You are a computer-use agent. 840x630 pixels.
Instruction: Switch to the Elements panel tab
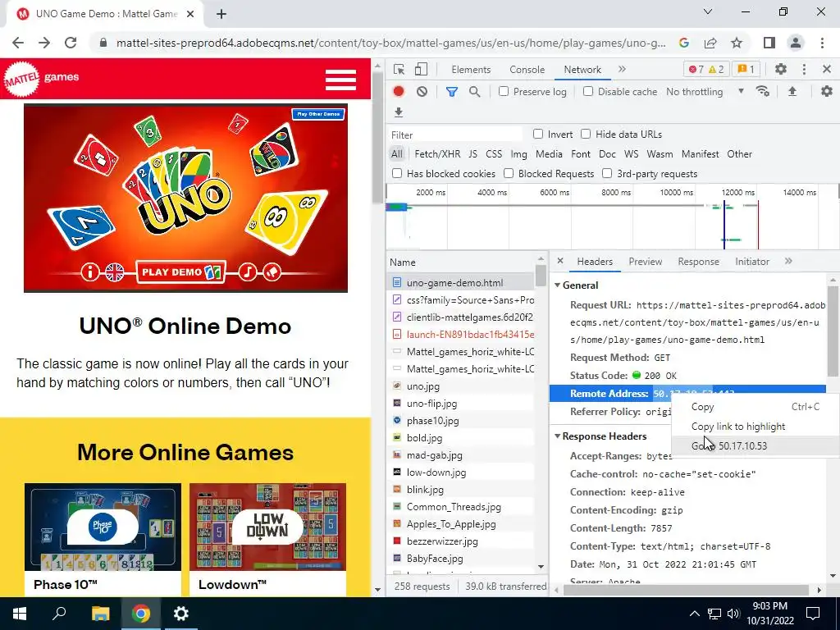[471, 70]
